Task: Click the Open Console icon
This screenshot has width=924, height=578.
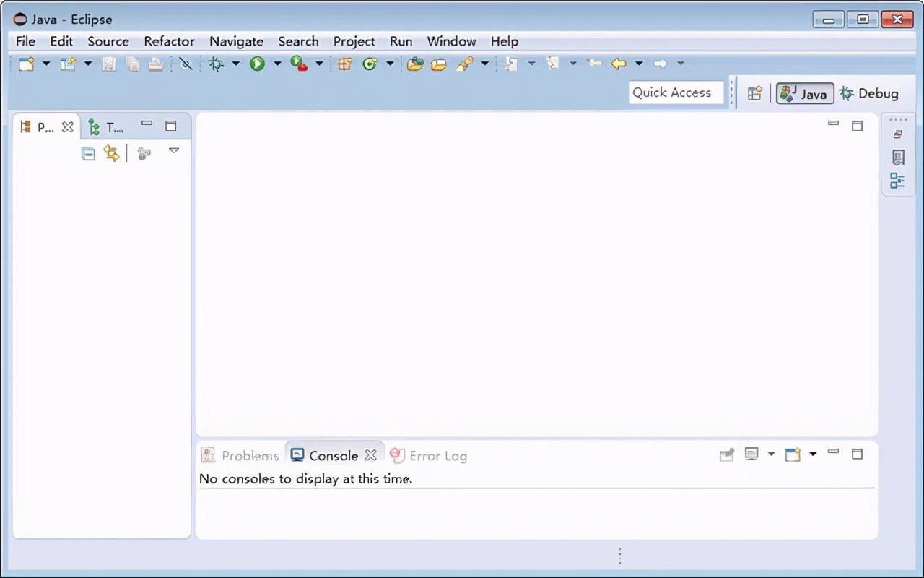Action: coord(793,454)
